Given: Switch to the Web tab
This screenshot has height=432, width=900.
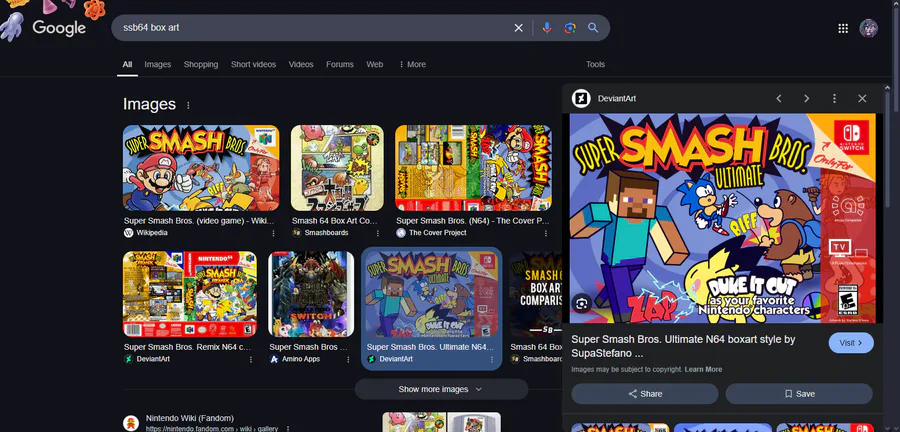Looking at the screenshot, I should click(x=375, y=64).
